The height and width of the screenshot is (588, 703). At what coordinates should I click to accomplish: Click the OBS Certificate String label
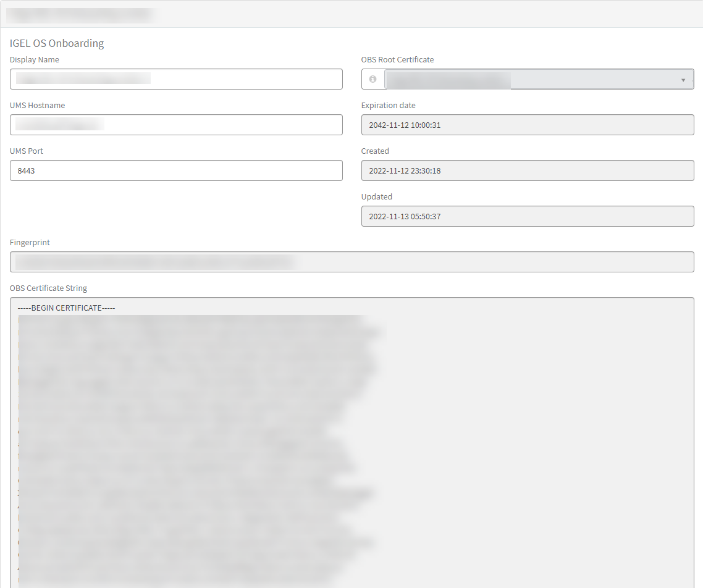[x=48, y=288]
